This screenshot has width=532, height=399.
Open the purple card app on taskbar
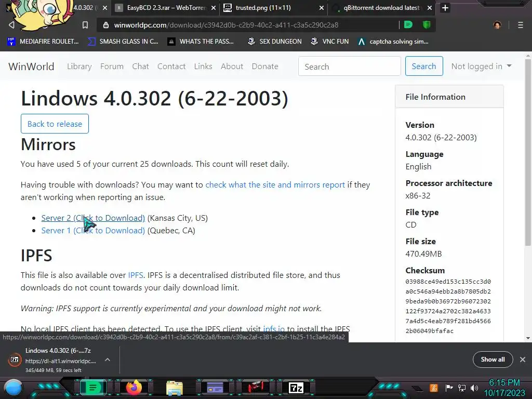pyautogui.click(x=215, y=388)
